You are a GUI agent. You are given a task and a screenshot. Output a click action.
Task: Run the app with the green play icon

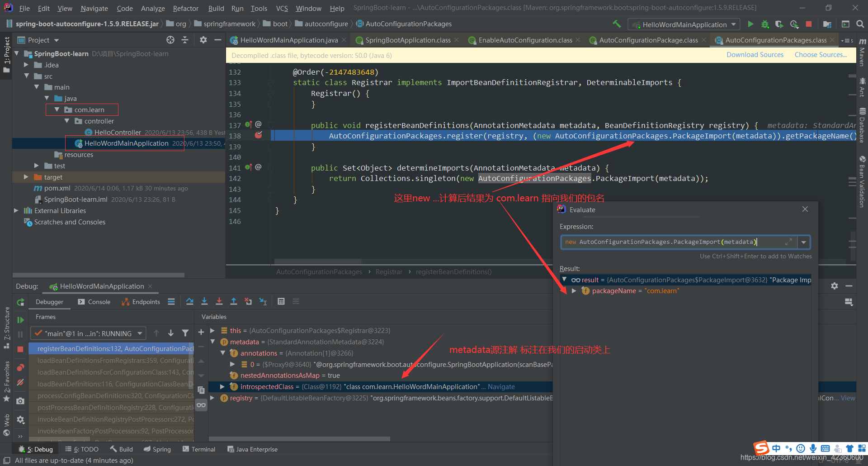click(x=750, y=24)
